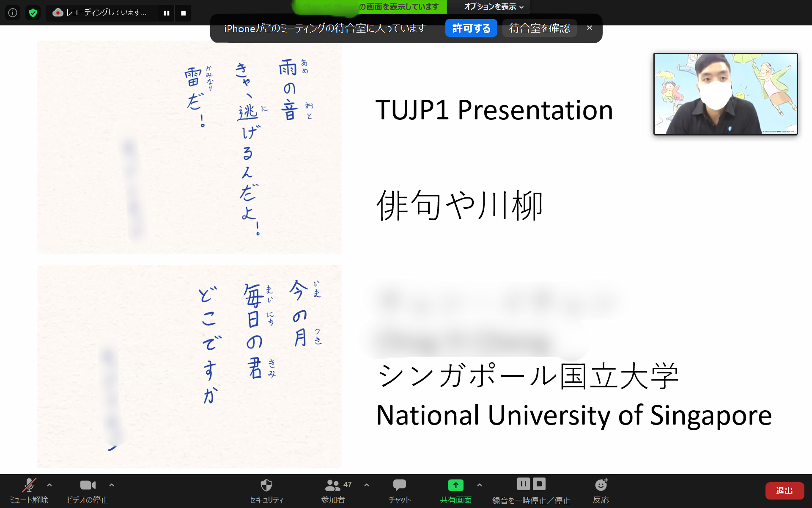Dismiss the waiting room notification
This screenshot has height=508, width=812.
coord(590,28)
